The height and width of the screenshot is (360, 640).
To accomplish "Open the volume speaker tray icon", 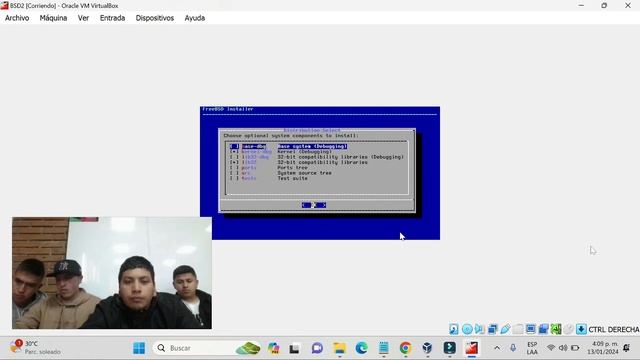I will coord(563,348).
